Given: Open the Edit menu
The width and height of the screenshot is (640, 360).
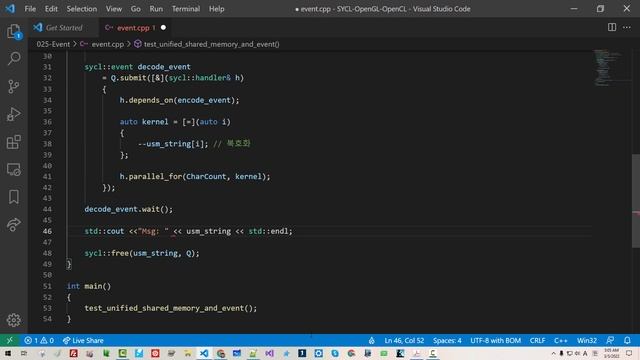Looking at the screenshot, I should [x=51, y=9].
